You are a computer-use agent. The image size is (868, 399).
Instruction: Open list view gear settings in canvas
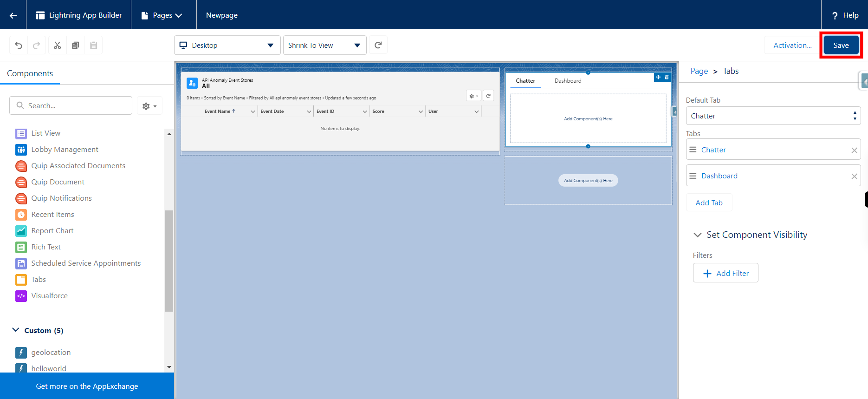click(x=473, y=96)
